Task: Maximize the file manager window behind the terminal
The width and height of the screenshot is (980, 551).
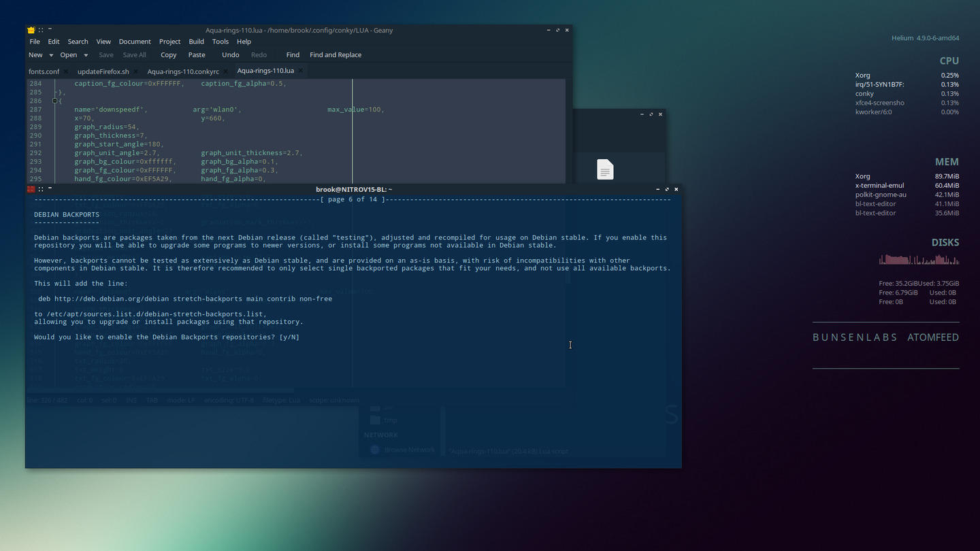Action: click(x=651, y=114)
